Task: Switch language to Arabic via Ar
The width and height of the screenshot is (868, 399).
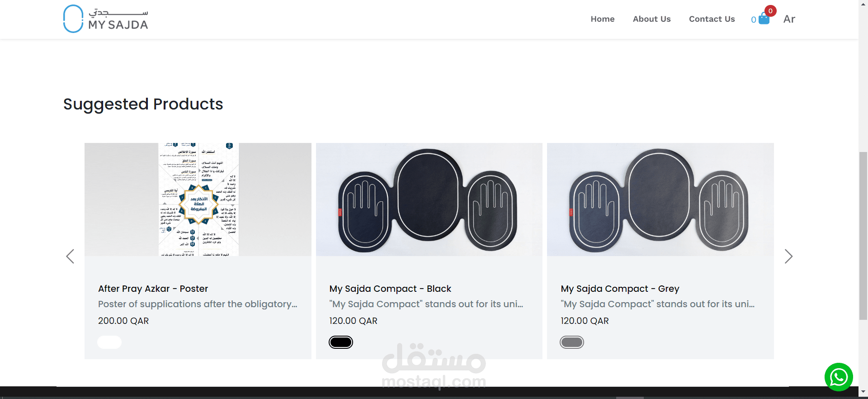Action: [x=789, y=19]
